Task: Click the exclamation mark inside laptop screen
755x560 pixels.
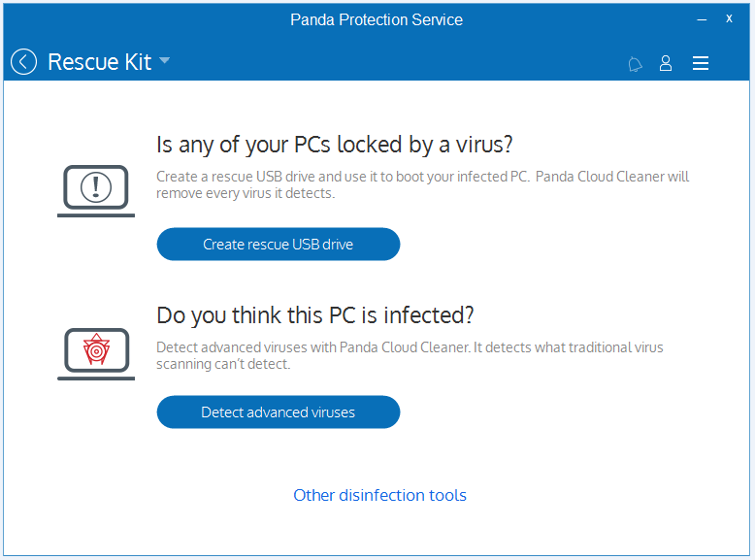Action: 96,186
